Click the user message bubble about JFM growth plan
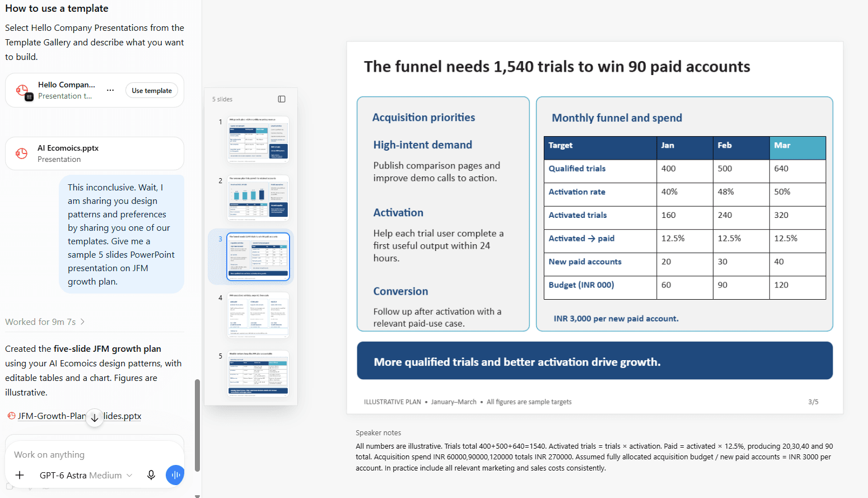The image size is (868, 498). [122, 234]
